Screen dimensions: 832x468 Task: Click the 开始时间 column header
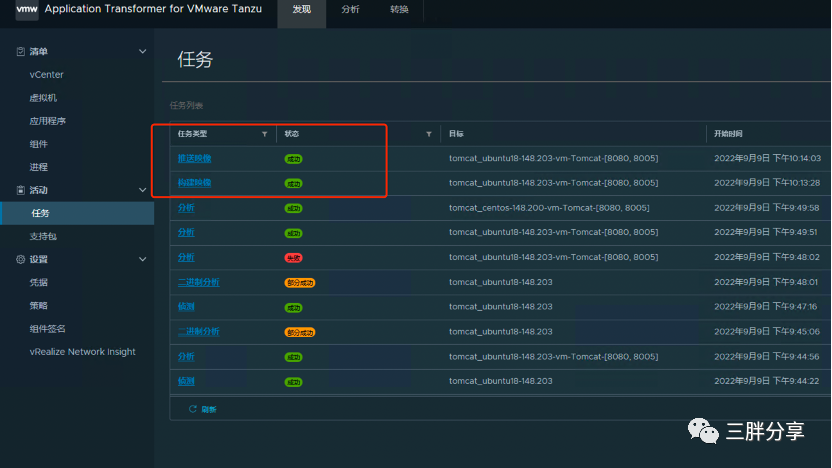click(x=728, y=134)
